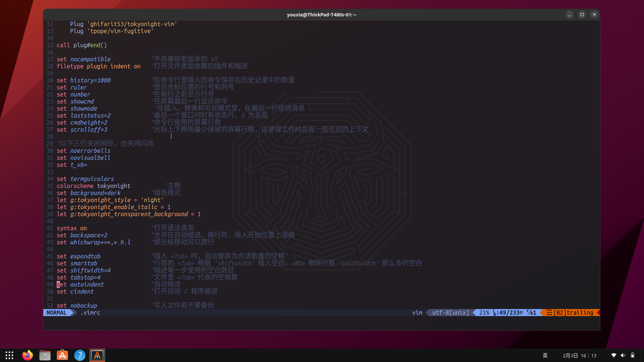Open the Show Applications grid

tap(9, 355)
